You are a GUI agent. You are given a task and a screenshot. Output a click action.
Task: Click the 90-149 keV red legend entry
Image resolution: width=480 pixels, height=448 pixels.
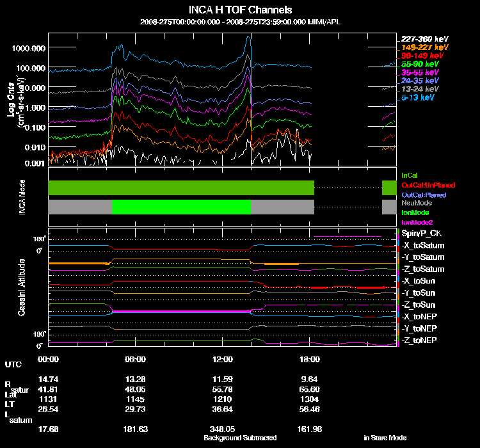tap(422, 56)
